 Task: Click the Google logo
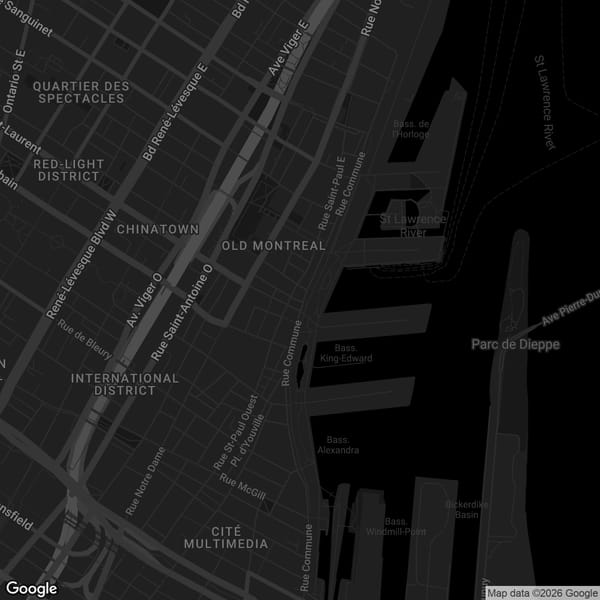coord(30,589)
